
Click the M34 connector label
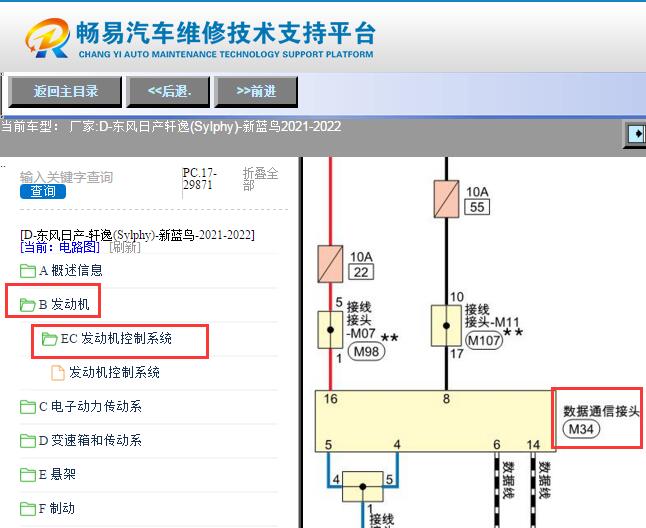(x=581, y=429)
